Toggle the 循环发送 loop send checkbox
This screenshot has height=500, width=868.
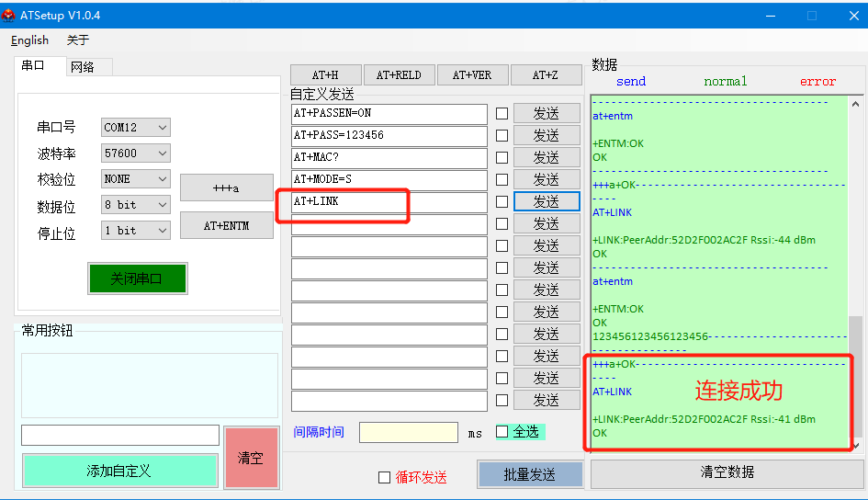coord(385,477)
